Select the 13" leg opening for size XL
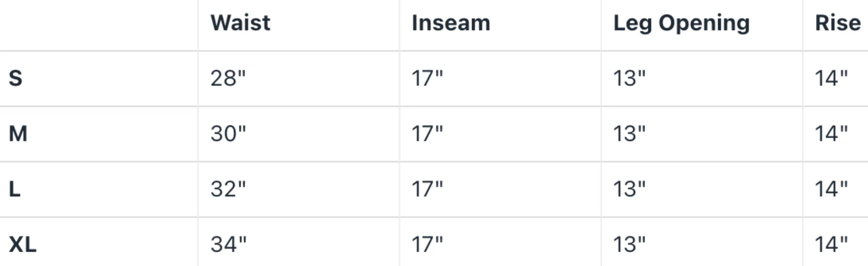The image size is (868, 266). pyautogui.click(x=629, y=244)
